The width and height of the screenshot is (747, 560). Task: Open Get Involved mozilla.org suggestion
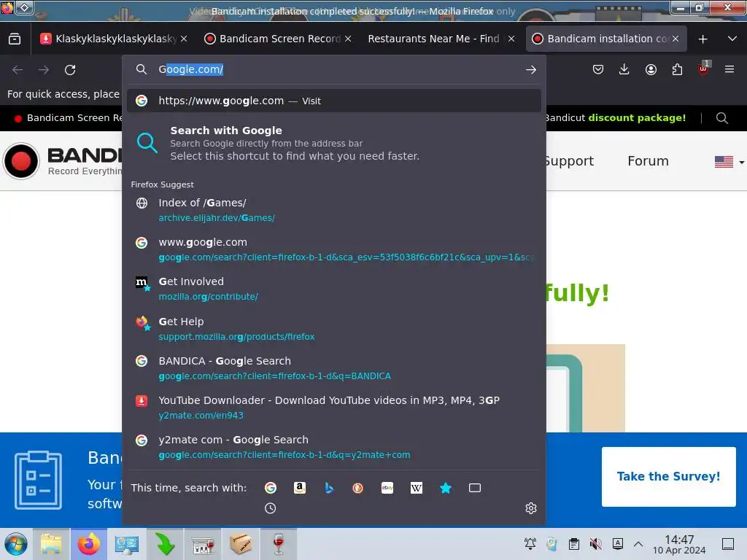[x=333, y=289]
